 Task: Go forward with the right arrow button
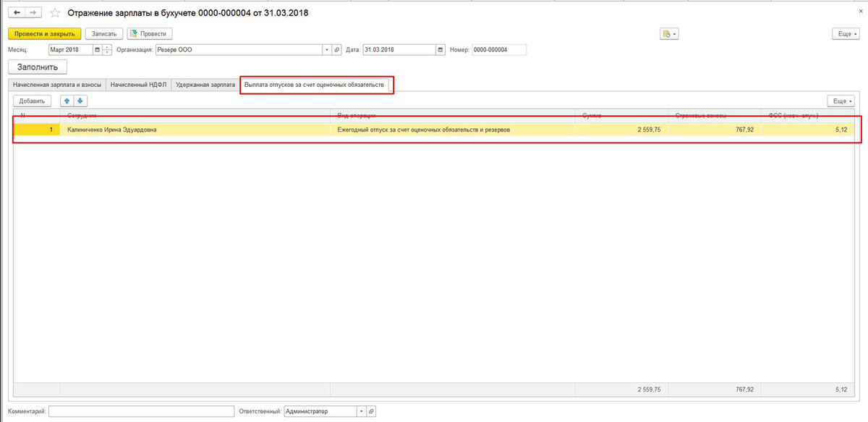pyautogui.click(x=33, y=13)
